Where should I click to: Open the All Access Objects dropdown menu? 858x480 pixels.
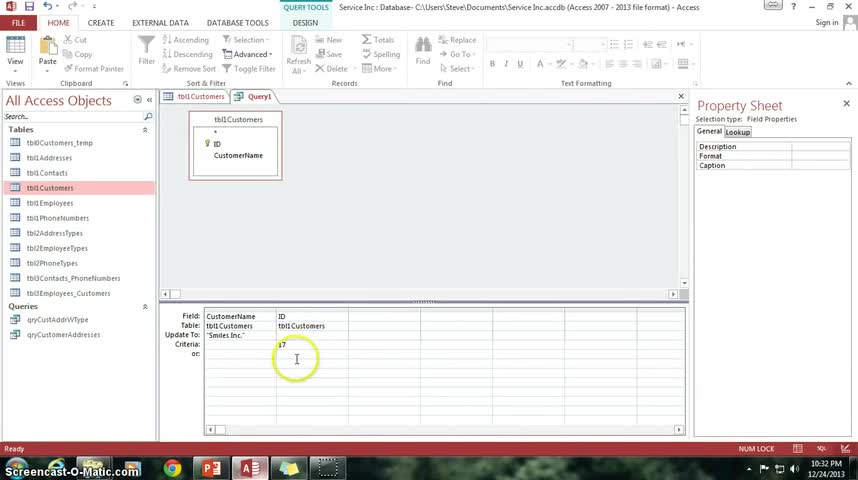click(137, 100)
